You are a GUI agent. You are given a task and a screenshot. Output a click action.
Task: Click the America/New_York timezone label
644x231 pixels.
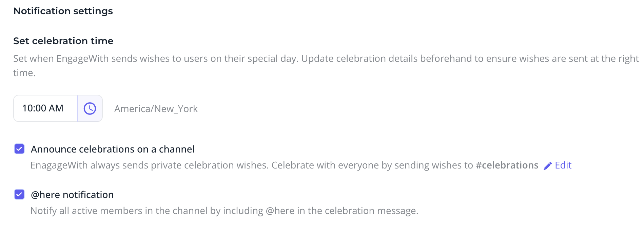[x=156, y=109]
